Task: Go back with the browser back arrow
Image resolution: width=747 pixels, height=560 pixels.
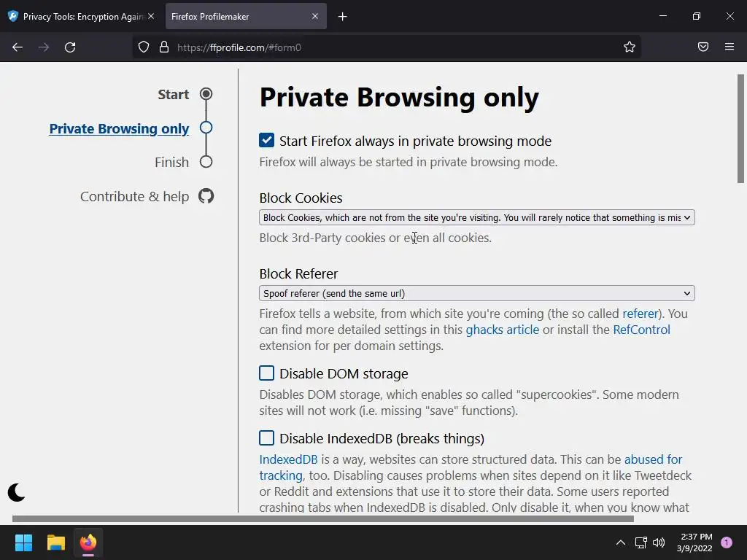Action: pos(18,47)
